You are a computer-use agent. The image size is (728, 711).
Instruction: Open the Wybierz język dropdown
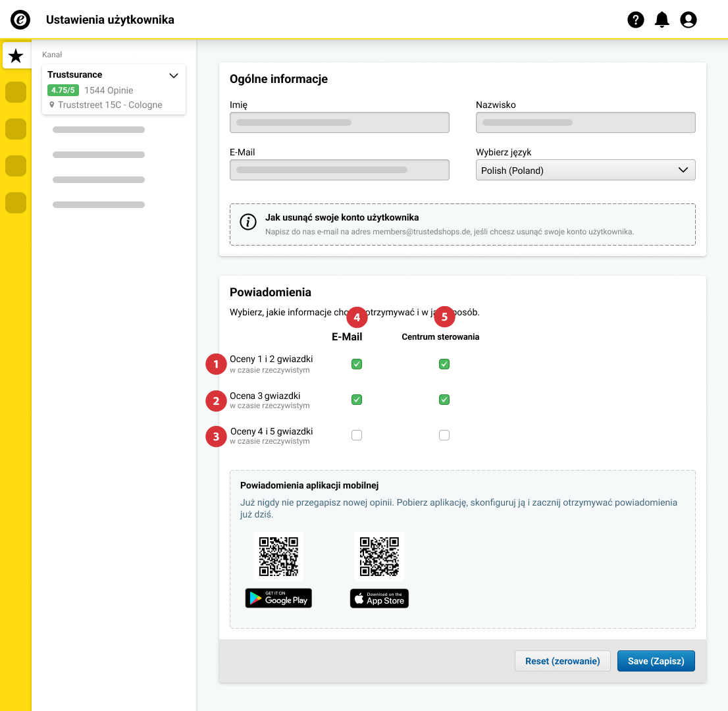pyautogui.click(x=585, y=170)
